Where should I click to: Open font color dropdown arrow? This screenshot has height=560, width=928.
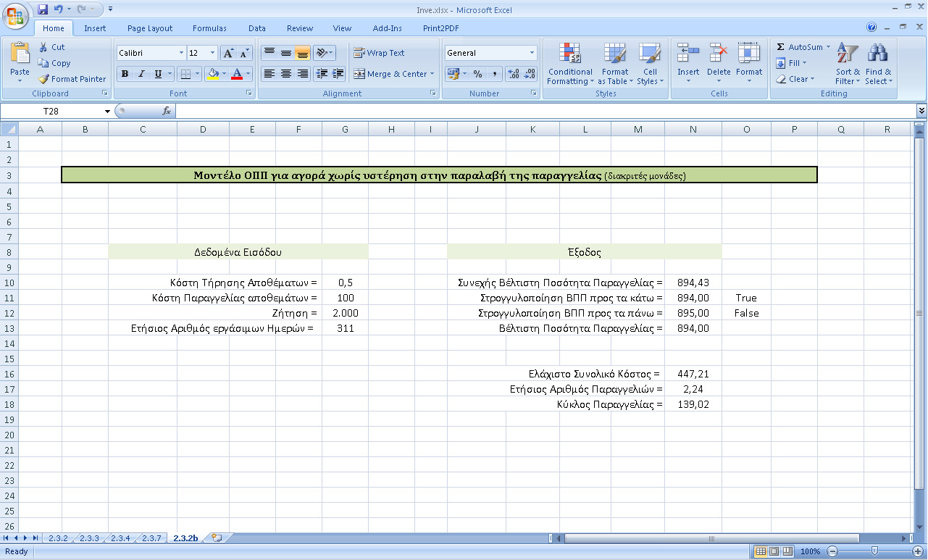pyautogui.click(x=248, y=74)
